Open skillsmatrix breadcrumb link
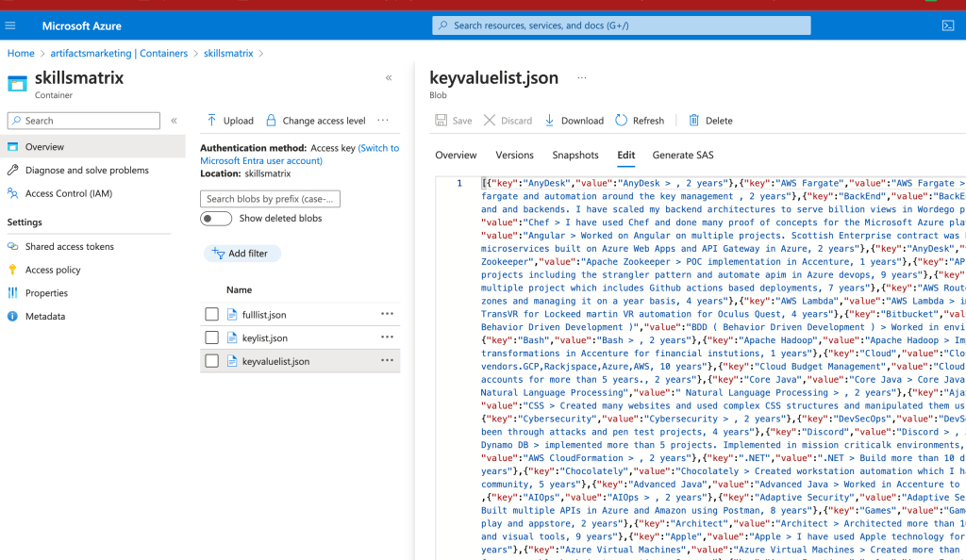 [228, 54]
